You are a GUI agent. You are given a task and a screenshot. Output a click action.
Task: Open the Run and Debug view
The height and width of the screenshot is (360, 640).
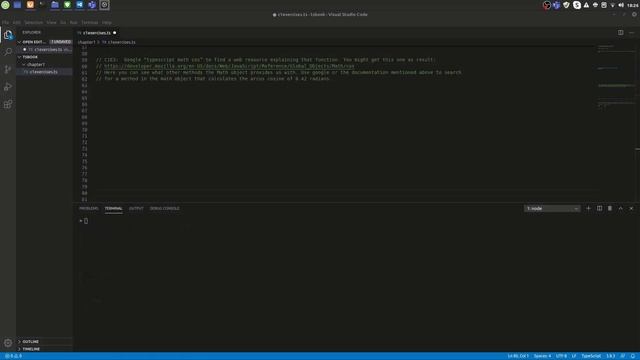[x=8, y=87]
